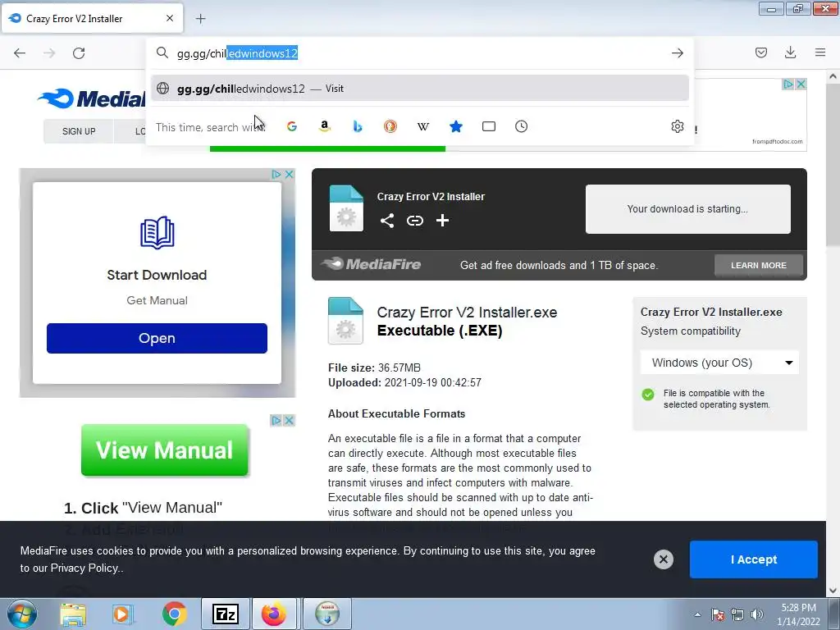Search in bookmarks via the star icon
Screen dimensions: 840x630
[x=456, y=126]
